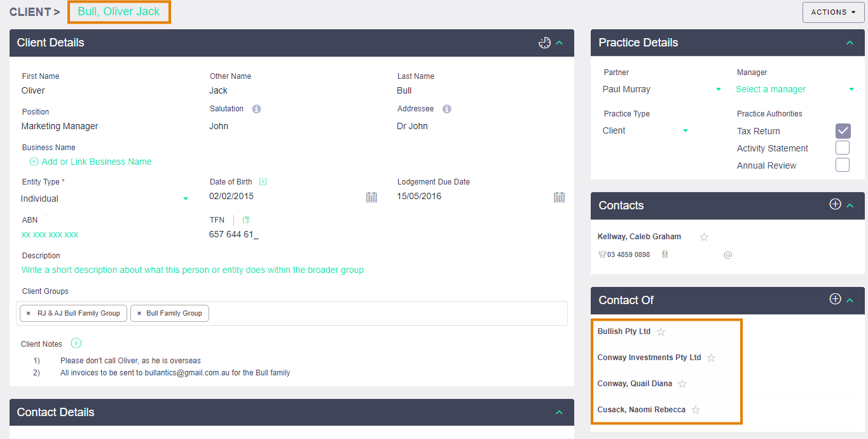Star Cusack, Naomi Rebecca
The width and height of the screenshot is (868, 439).
click(x=696, y=410)
